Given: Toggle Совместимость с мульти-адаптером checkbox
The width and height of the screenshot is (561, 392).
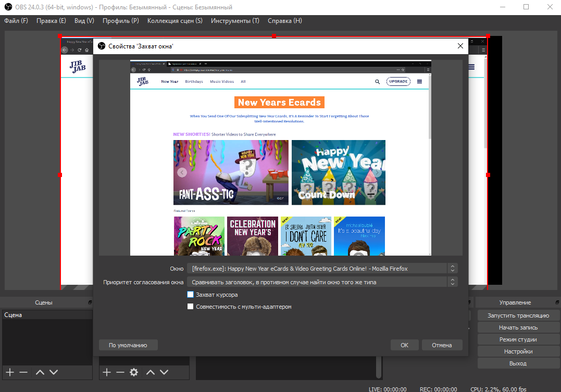Looking at the screenshot, I should pos(190,307).
